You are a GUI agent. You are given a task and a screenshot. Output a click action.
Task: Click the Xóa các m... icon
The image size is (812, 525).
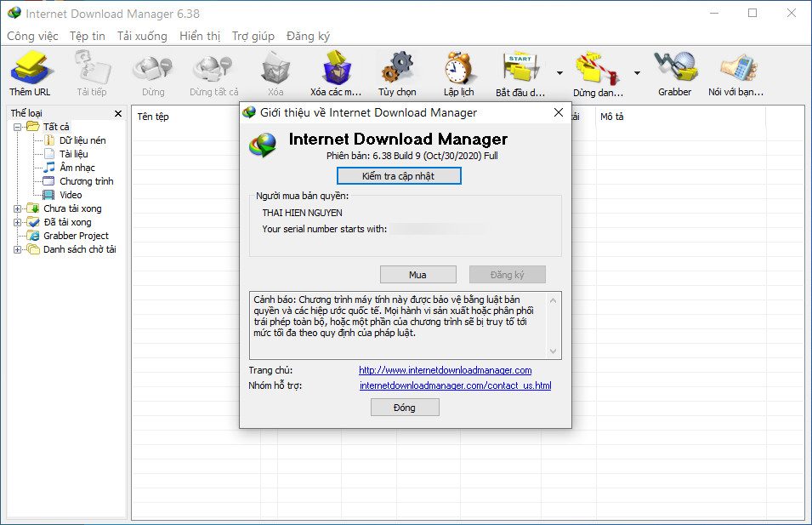pyautogui.click(x=337, y=68)
